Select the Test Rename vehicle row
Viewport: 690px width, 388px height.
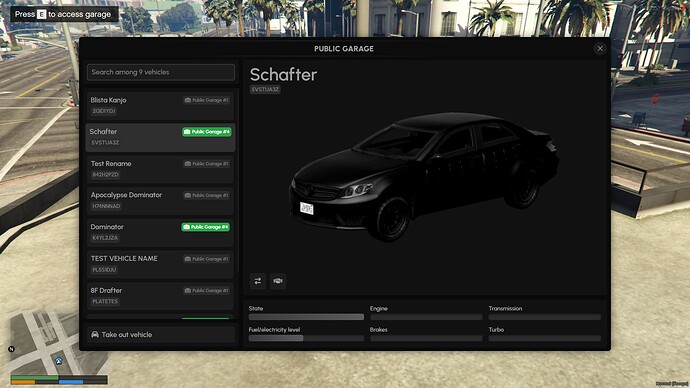point(161,169)
